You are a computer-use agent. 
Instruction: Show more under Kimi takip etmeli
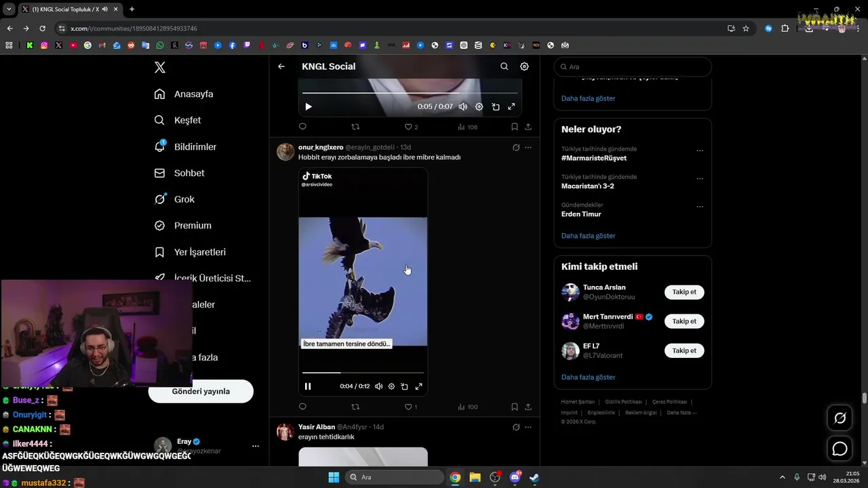click(588, 377)
